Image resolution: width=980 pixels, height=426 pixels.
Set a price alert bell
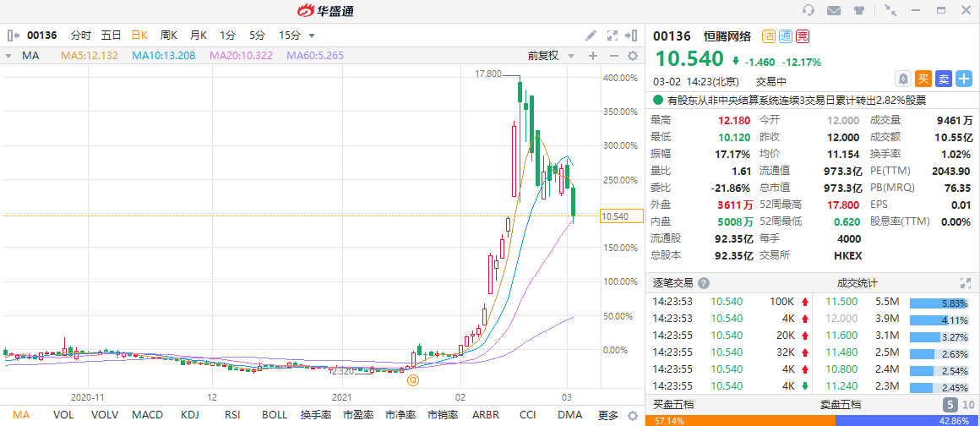click(903, 79)
